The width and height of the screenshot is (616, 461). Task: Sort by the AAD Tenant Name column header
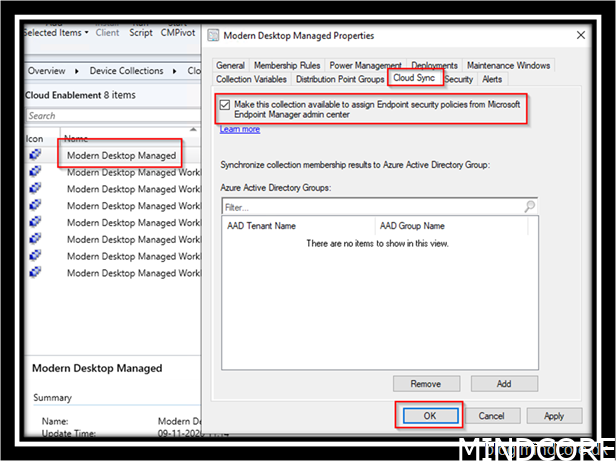point(298,226)
